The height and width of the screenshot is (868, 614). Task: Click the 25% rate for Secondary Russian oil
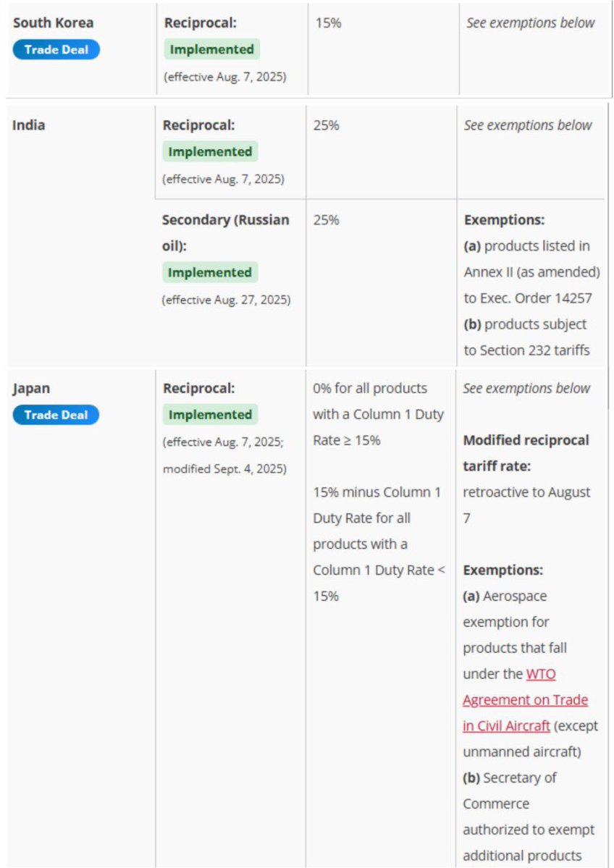pyautogui.click(x=326, y=220)
